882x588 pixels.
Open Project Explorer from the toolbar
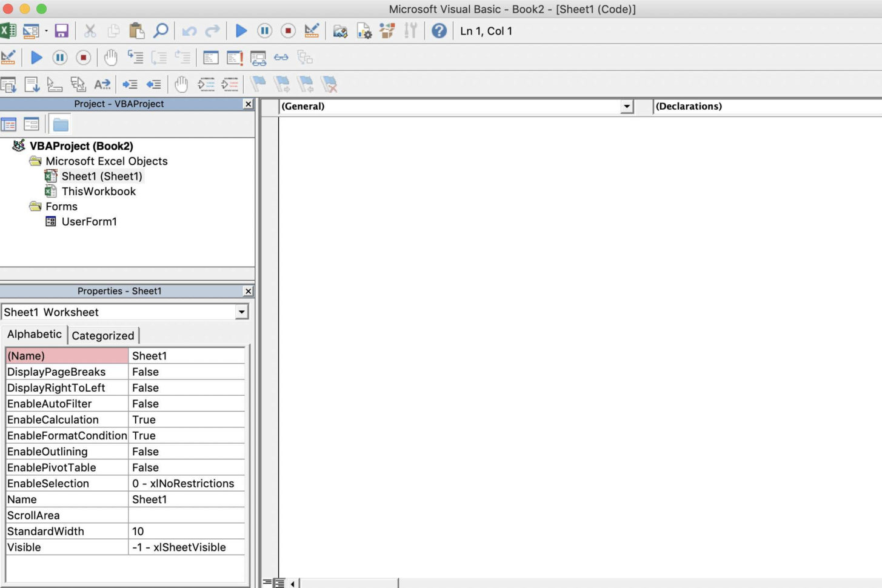(341, 30)
